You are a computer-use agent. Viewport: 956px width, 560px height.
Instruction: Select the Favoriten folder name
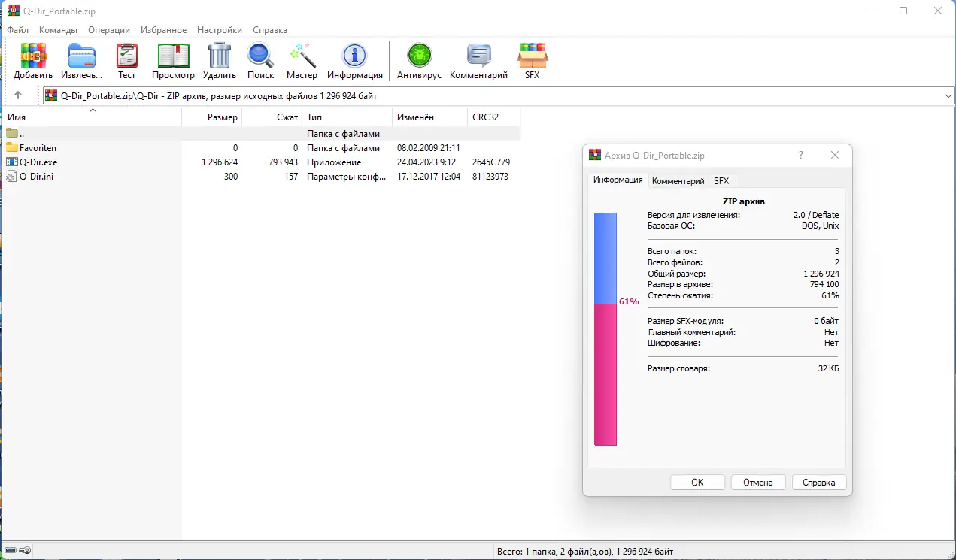(38, 148)
